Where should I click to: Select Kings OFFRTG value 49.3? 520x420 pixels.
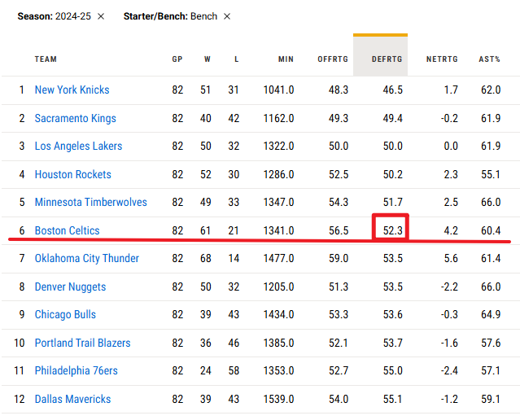[x=339, y=119]
